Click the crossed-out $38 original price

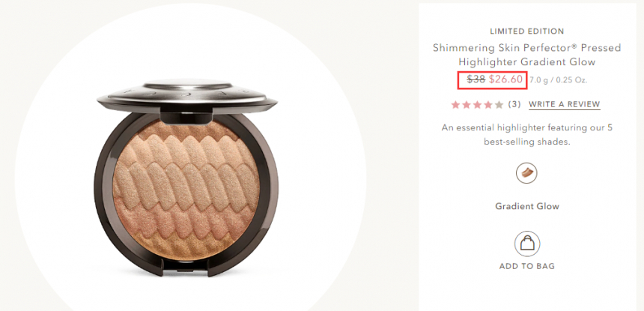(476, 79)
